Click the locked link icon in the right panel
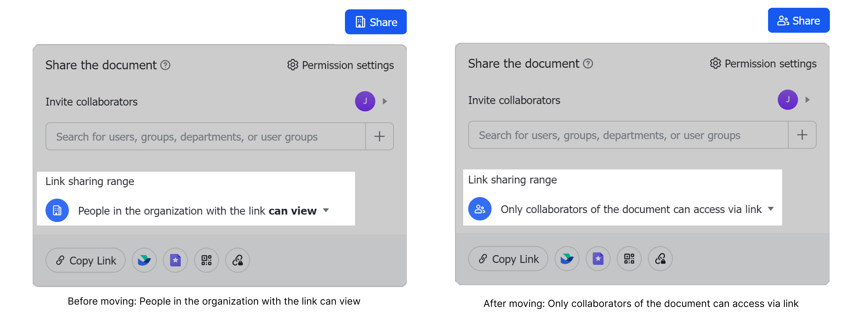The width and height of the screenshot is (868, 326). tap(660, 259)
